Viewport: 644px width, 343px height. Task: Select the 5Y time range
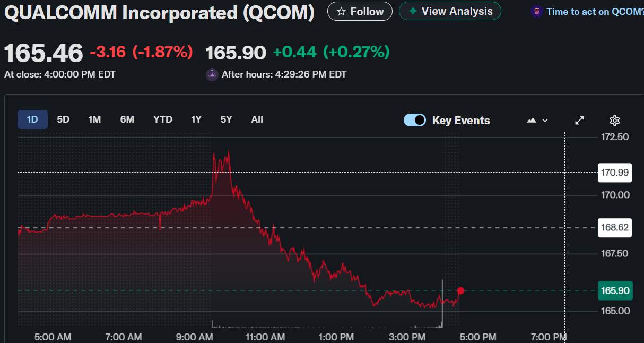pos(227,119)
